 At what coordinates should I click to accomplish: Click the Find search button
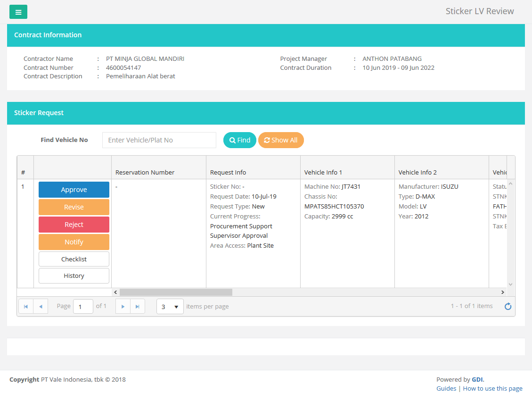239,140
